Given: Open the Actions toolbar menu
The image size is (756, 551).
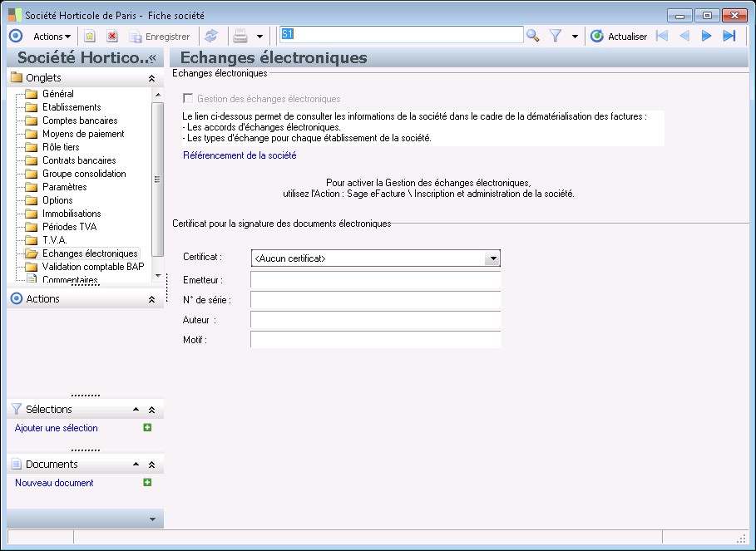Looking at the screenshot, I should tap(52, 36).
